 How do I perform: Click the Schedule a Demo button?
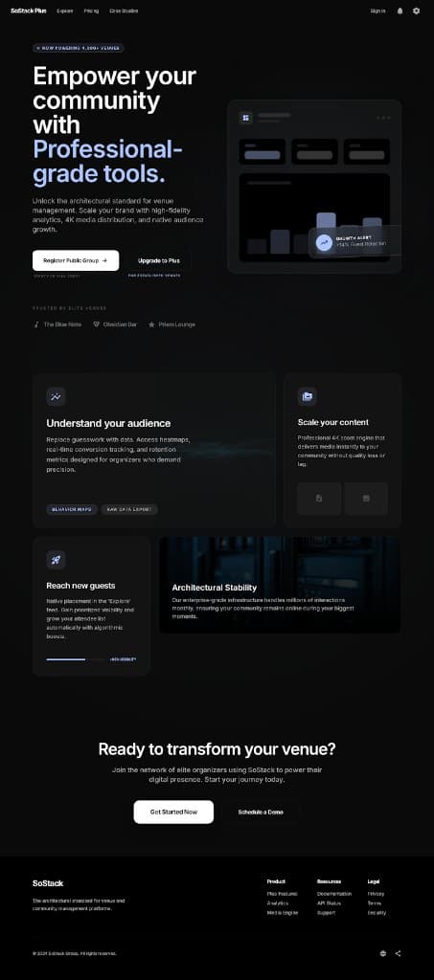pos(261,812)
